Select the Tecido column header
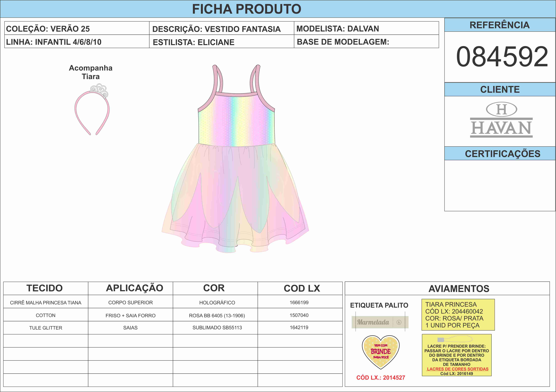Viewport: 556px width, 392px height. pyautogui.click(x=45, y=288)
